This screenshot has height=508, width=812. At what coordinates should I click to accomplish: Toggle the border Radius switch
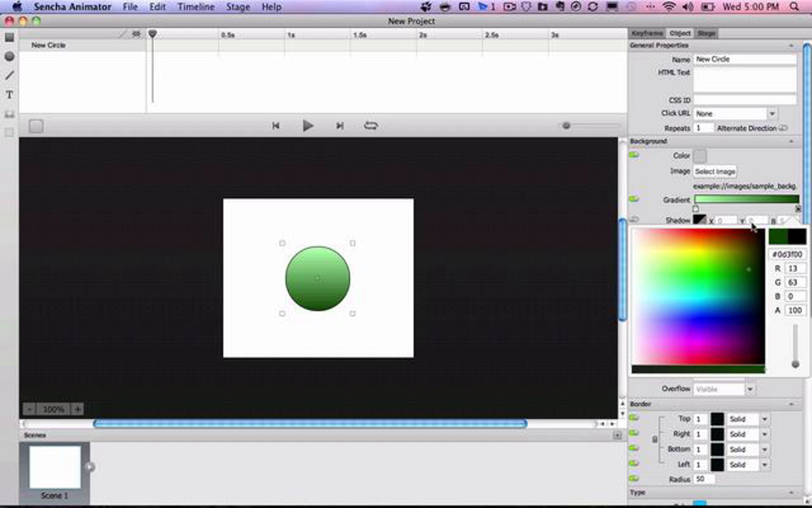point(634,479)
